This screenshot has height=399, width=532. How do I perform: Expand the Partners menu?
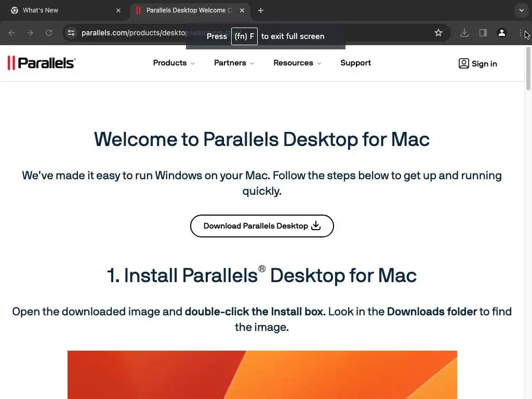tap(234, 63)
